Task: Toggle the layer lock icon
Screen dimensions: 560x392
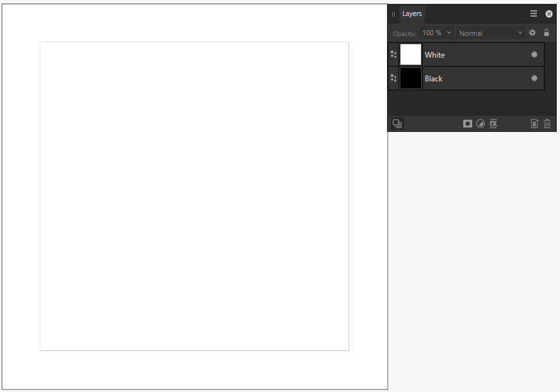Action: pyautogui.click(x=547, y=33)
